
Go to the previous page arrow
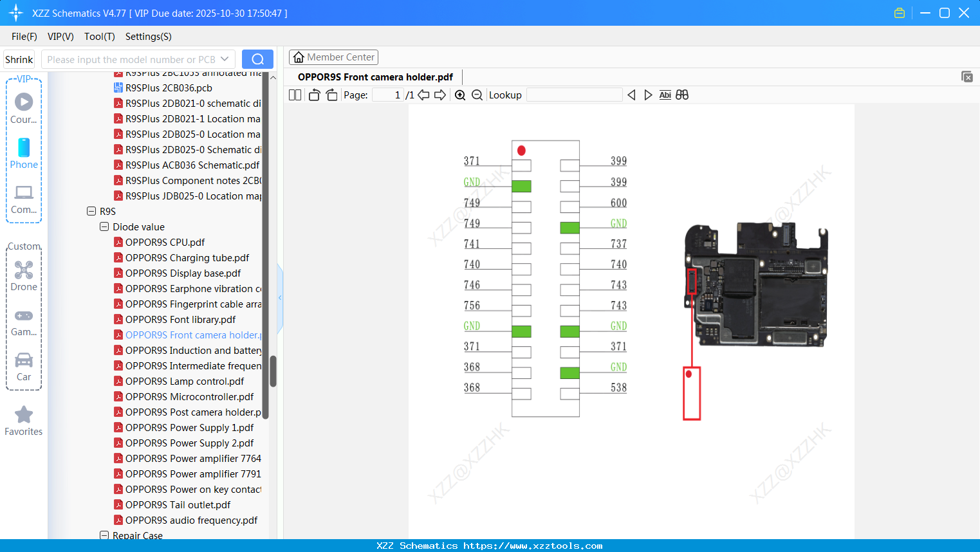[423, 95]
